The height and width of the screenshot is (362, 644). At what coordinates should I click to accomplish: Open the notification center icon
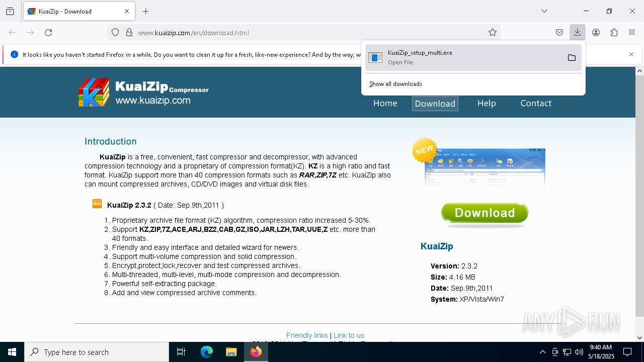point(627,352)
